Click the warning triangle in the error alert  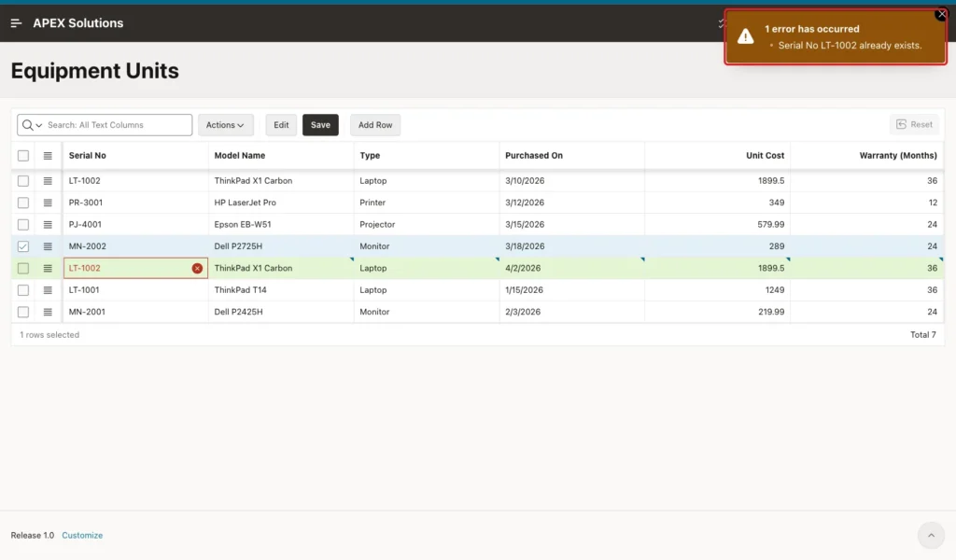coord(745,36)
